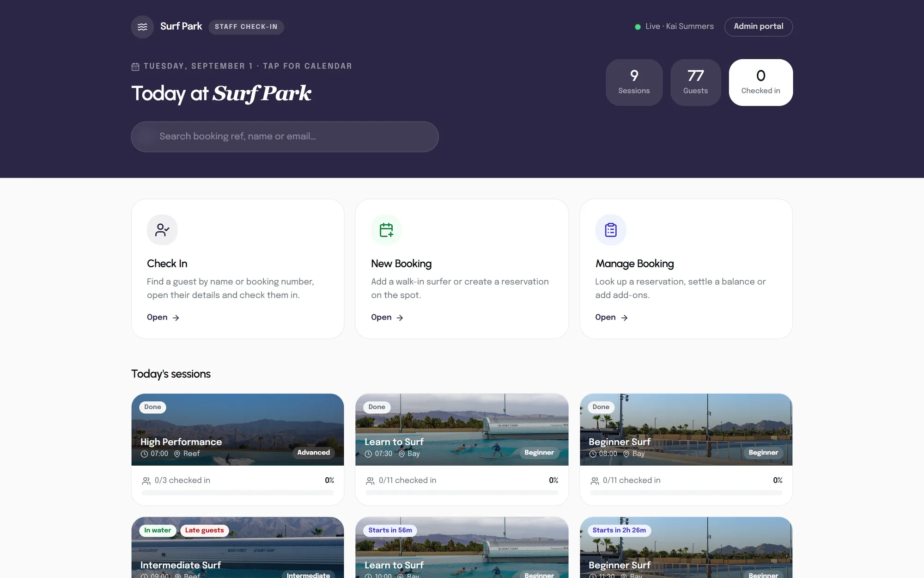Click Done badge on 08:00 Beginner Surf
The image size is (924, 578).
(601, 407)
